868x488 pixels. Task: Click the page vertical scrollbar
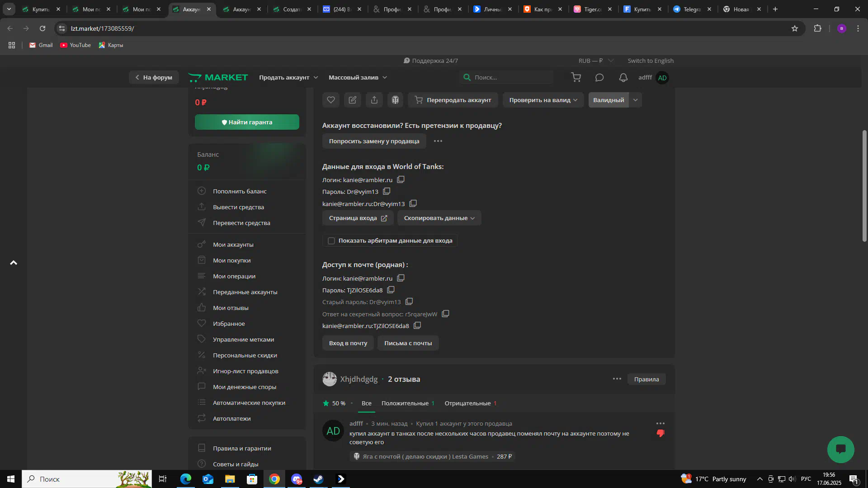coord(864,186)
